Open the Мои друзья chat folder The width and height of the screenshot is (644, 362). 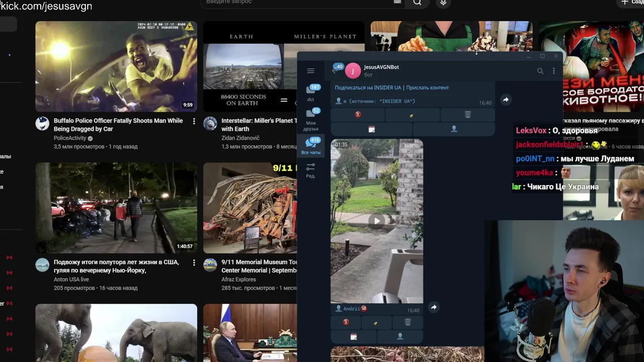tap(311, 120)
